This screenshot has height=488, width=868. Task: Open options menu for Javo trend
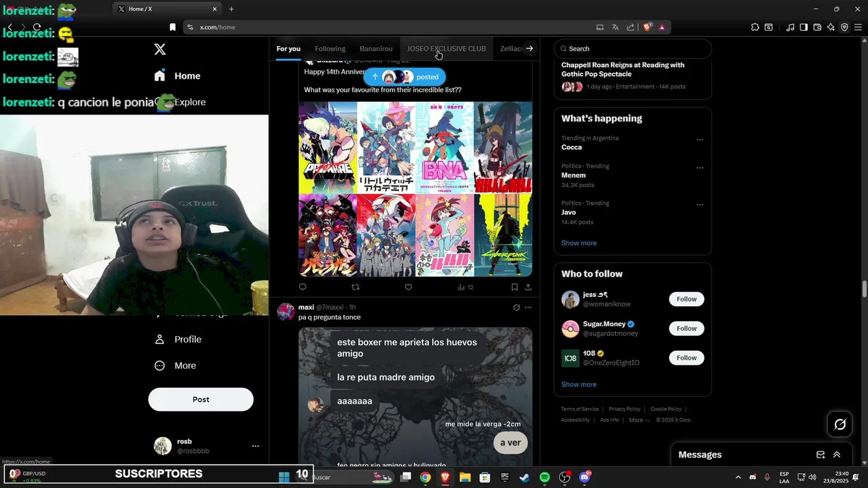tap(700, 205)
